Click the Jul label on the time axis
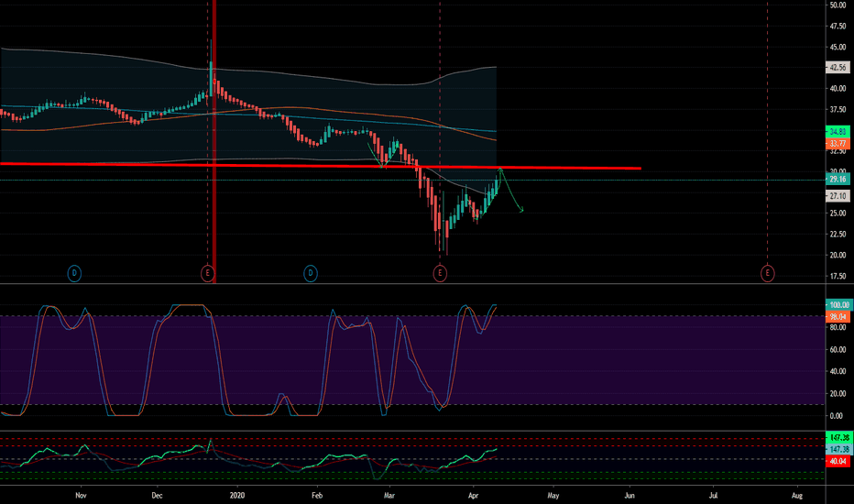The image size is (854, 504). (x=713, y=495)
